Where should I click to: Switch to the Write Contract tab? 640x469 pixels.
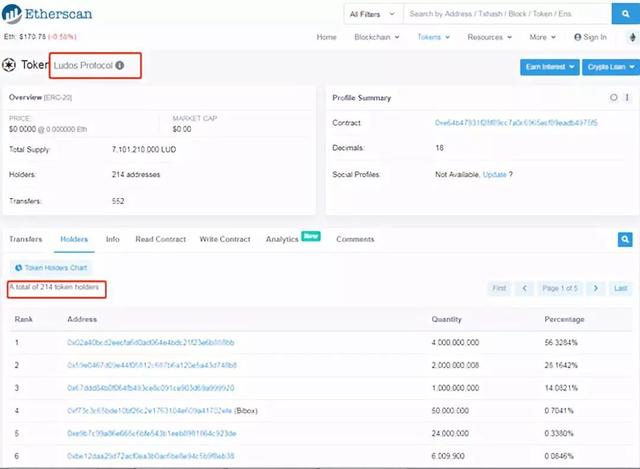pos(225,239)
